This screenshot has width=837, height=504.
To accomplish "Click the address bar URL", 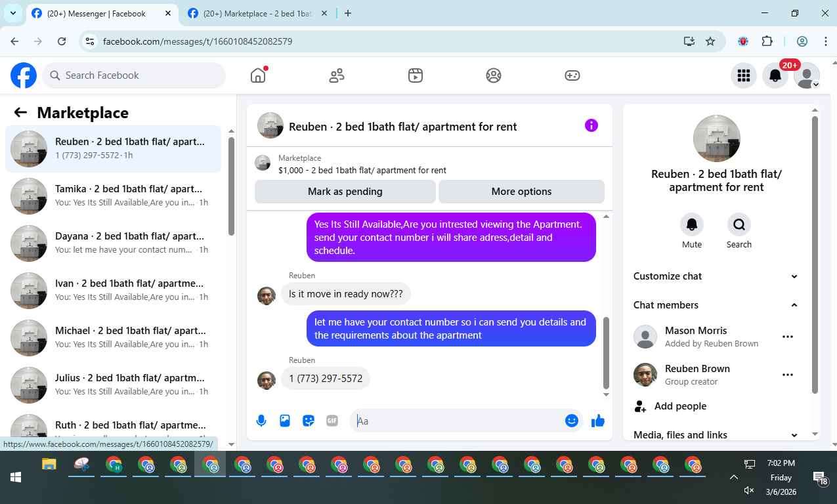I will pyautogui.click(x=198, y=41).
